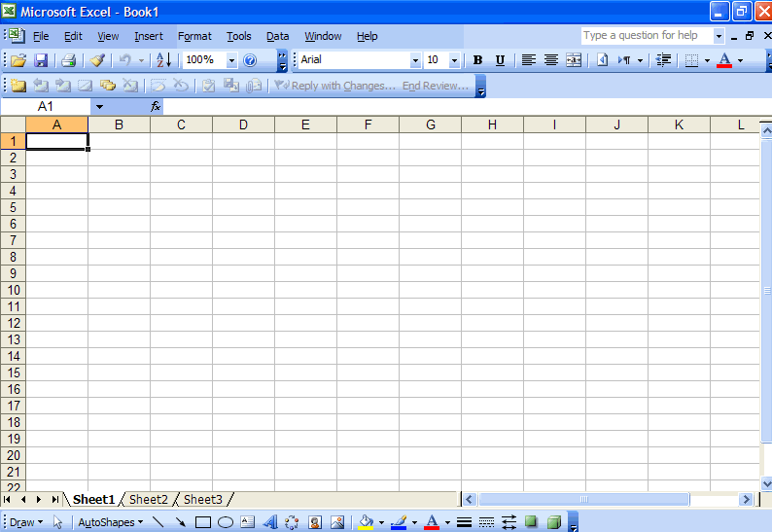The width and height of the screenshot is (772, 532).
Task: Select the Format Painter brush
Action: tap(97, 60)
